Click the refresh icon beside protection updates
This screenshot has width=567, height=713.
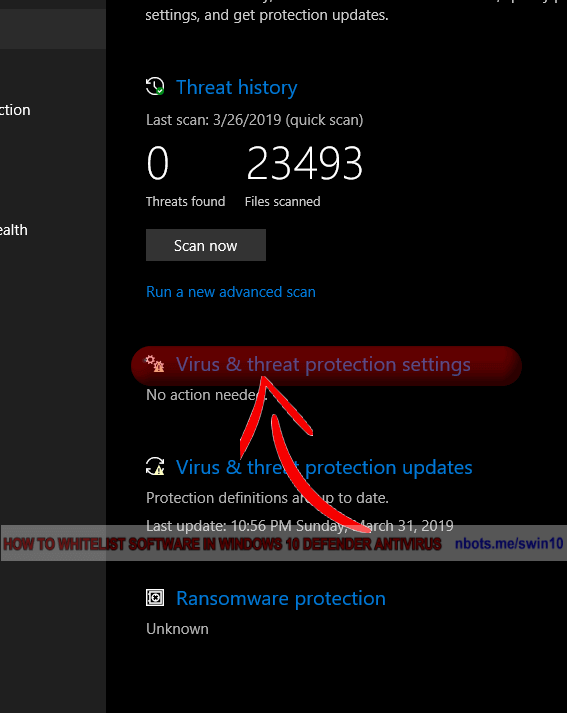pyautogui.click(x=155, y=467)
